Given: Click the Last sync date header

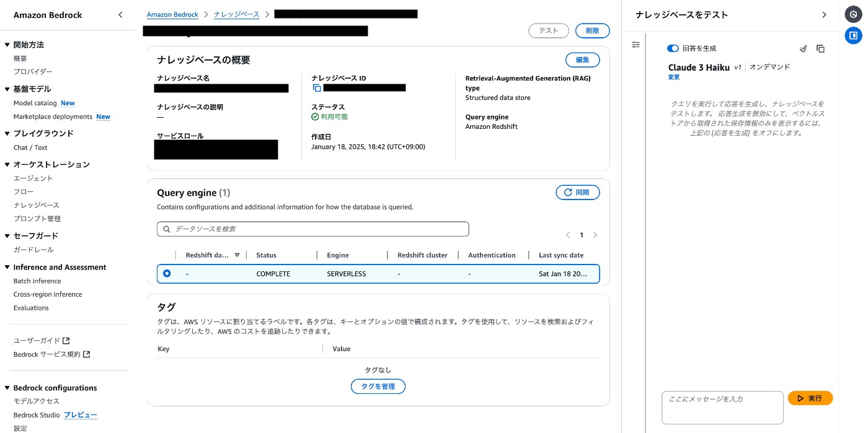Looking at the screenshot, I should tap(561, 255).
